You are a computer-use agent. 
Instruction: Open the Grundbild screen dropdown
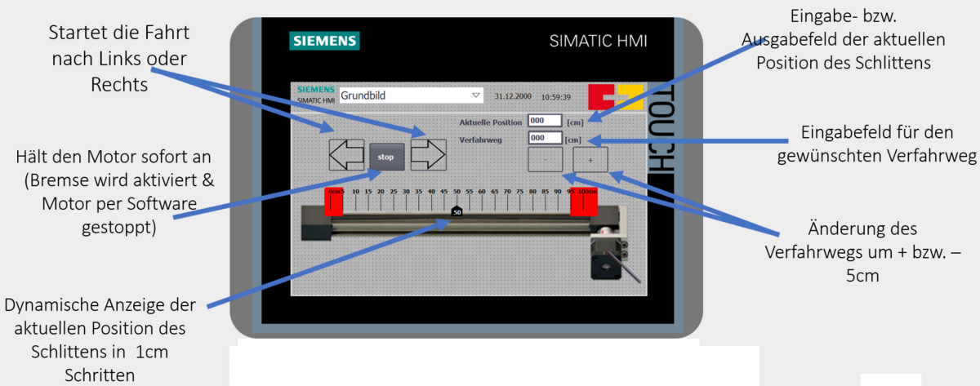tap(412, 95)
